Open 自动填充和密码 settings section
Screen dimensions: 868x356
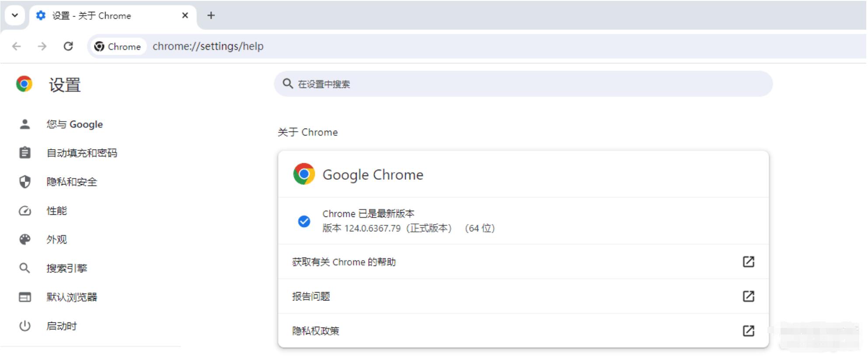(82, 153)
